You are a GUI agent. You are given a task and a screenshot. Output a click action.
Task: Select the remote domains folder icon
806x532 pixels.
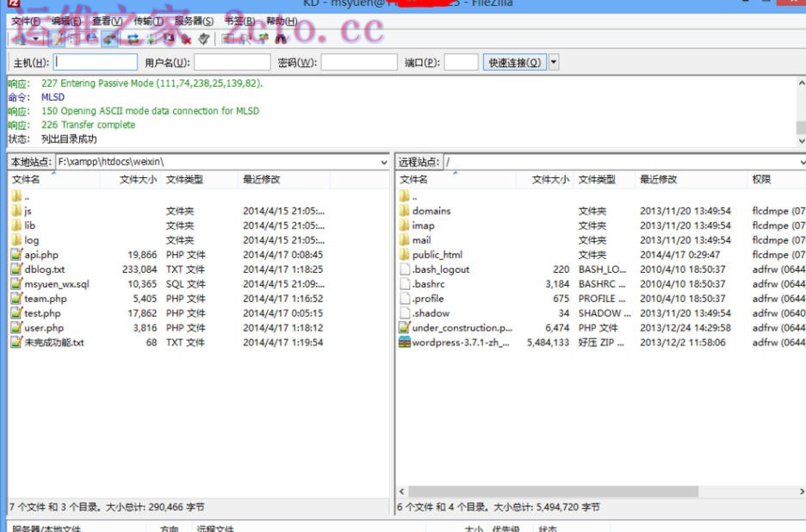(405, 211)
